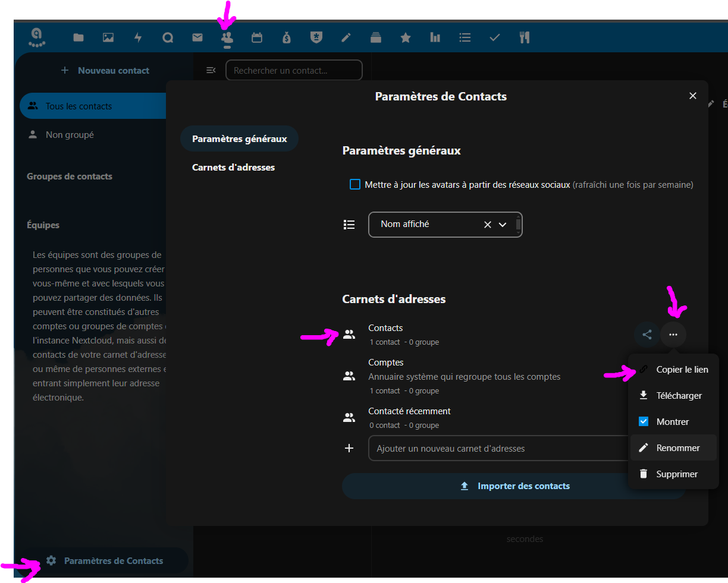
Task: Open the Activity lightning bolt icon
Action: coord(138,38)
